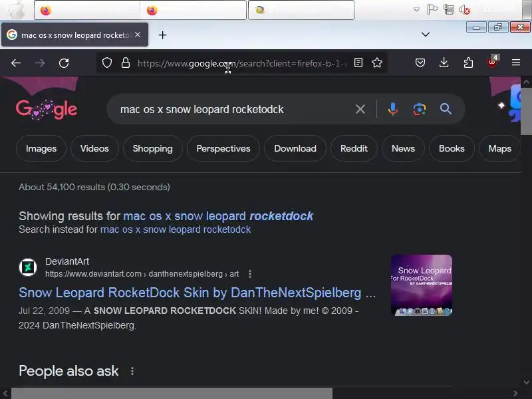Open the Firefox hamburger application menu

coord(516,63)
